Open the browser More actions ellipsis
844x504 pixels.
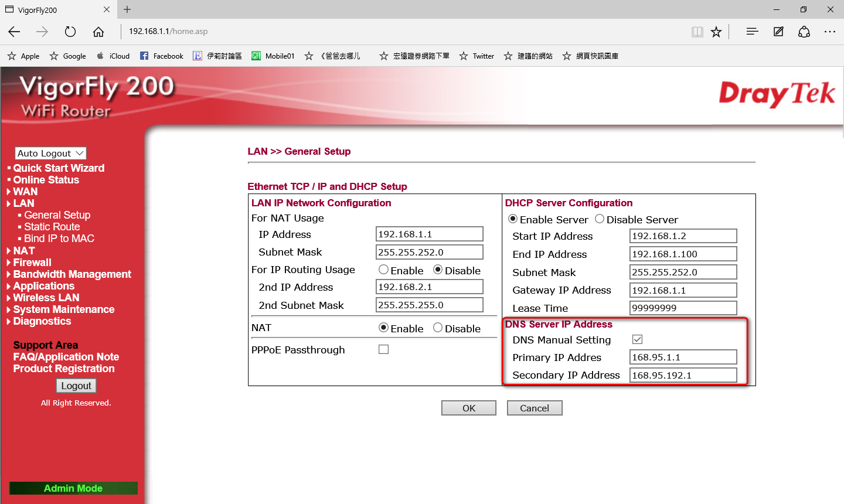pos(829,32)
